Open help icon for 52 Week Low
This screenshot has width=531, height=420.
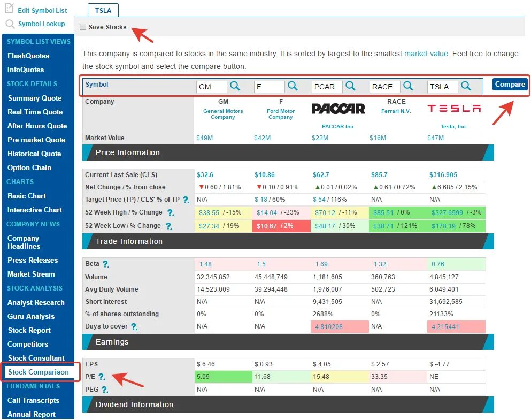pyautogui.click(x=168, y=226)
